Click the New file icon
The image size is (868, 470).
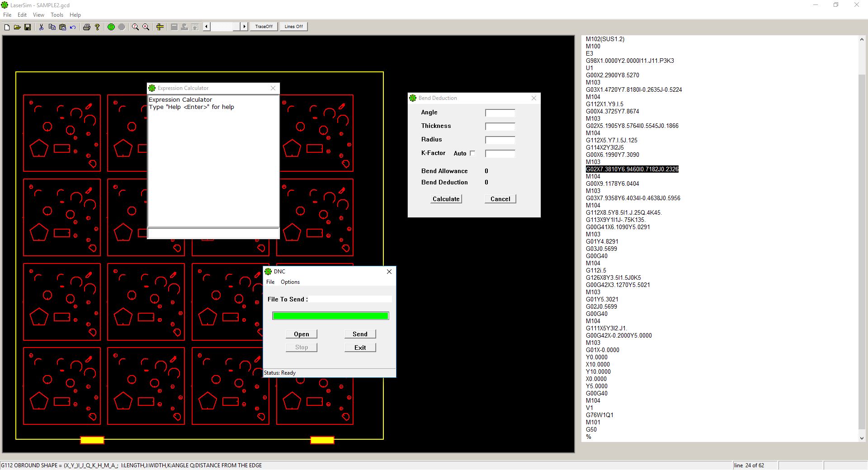pos(7,27)
